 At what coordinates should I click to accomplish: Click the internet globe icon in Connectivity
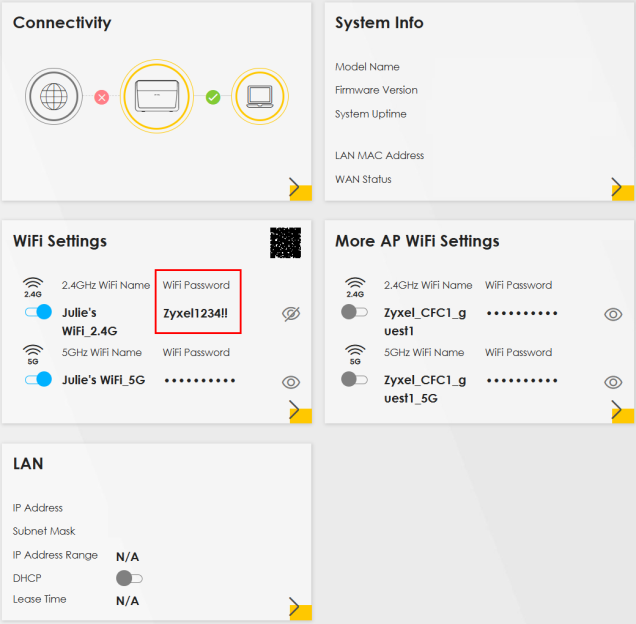coord(53,97)
